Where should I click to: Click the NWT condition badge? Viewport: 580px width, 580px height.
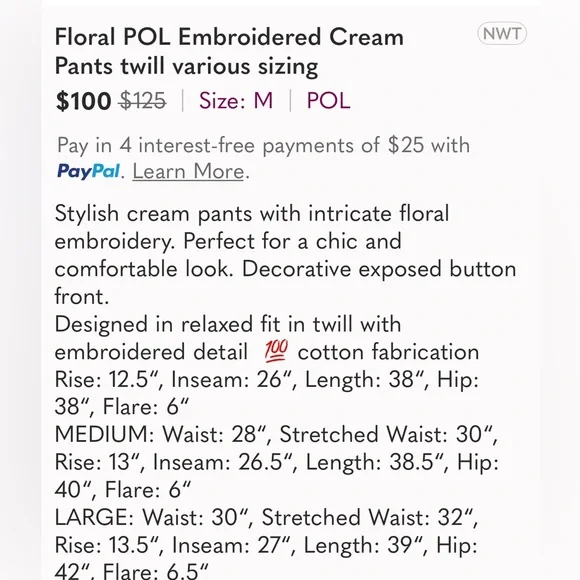502,34
